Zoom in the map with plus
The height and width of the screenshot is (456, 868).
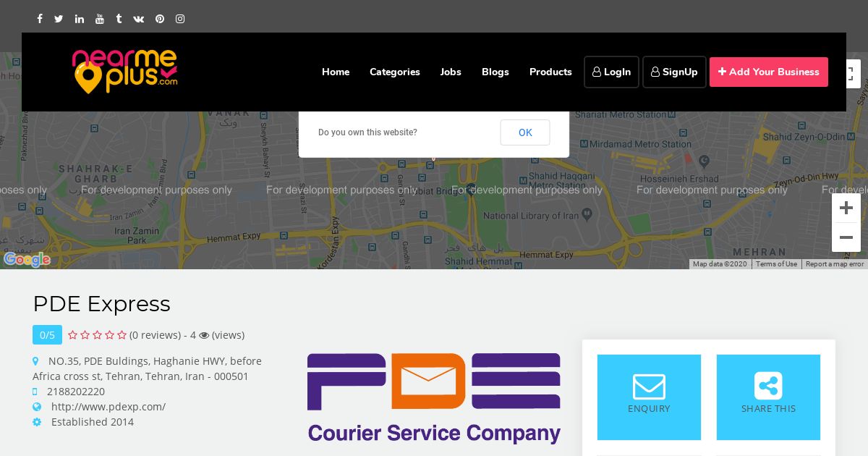[846, 208]
